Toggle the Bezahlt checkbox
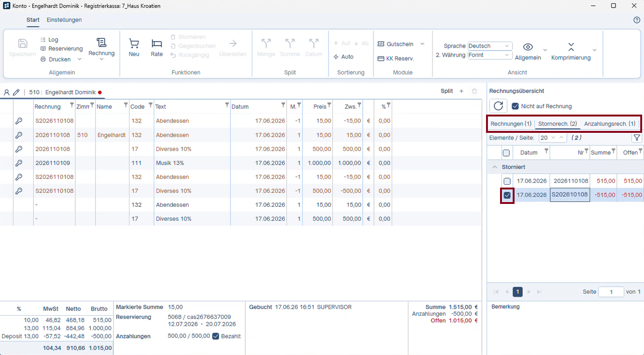This screenshot has width=644, height=355. pyautogui.click(x=215, y=336)
